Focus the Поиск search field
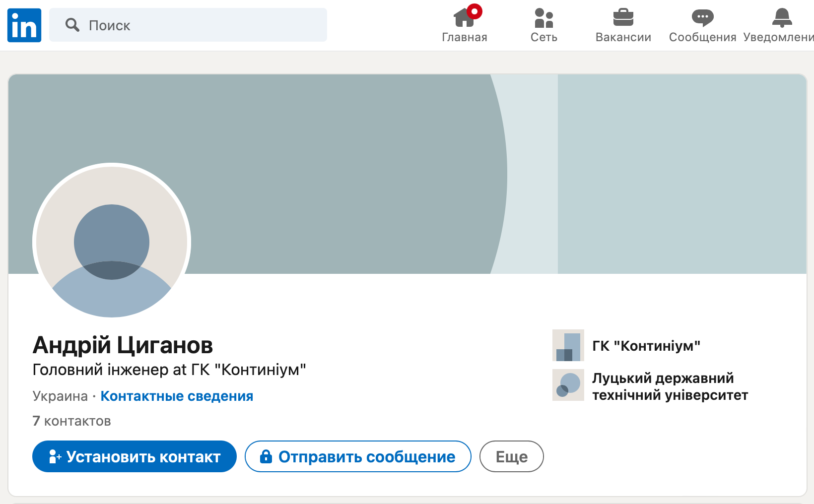The width and height of the screenshot is (814, 504). tap(199, 25)
